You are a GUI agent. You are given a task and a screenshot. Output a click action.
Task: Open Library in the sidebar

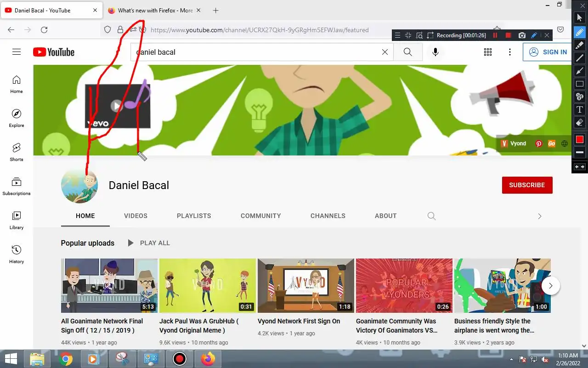(17, 220)
